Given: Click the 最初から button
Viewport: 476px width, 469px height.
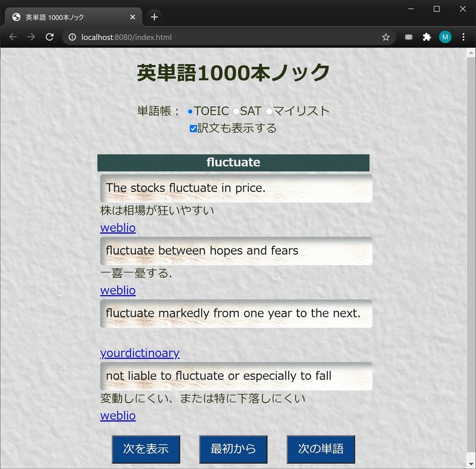Looking at the screenshot, I should (x=233, y=449).
